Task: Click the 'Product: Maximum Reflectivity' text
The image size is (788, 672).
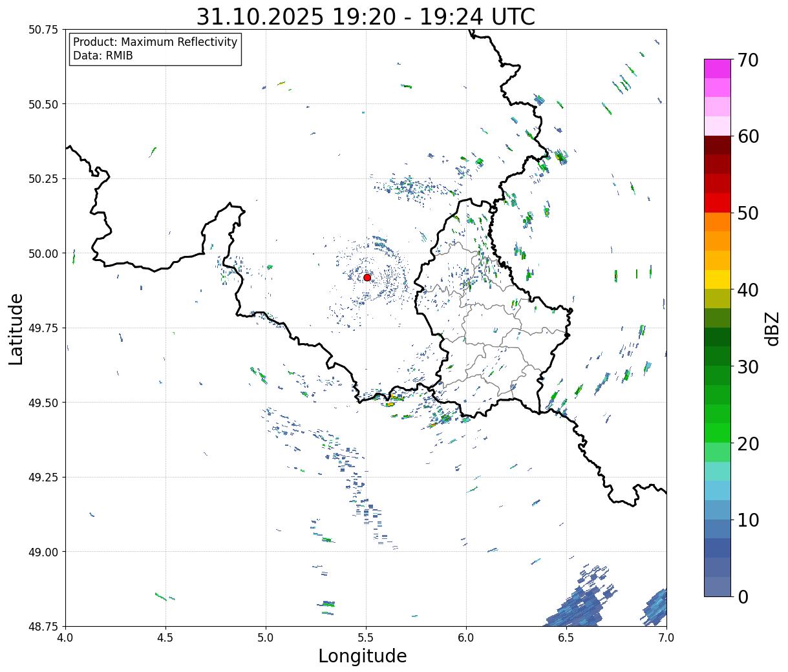Action: click(x=155, y=43)
